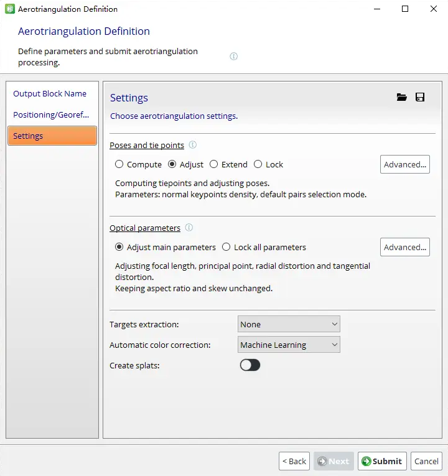Viewport: 448px width, 476px height.
Task: Click the Poses and tie points heading
Action: 147,145
